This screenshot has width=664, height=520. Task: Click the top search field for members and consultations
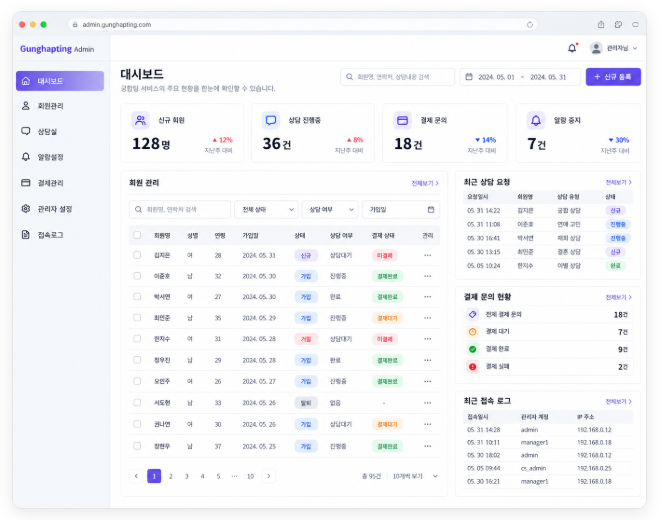click(397, 77)
